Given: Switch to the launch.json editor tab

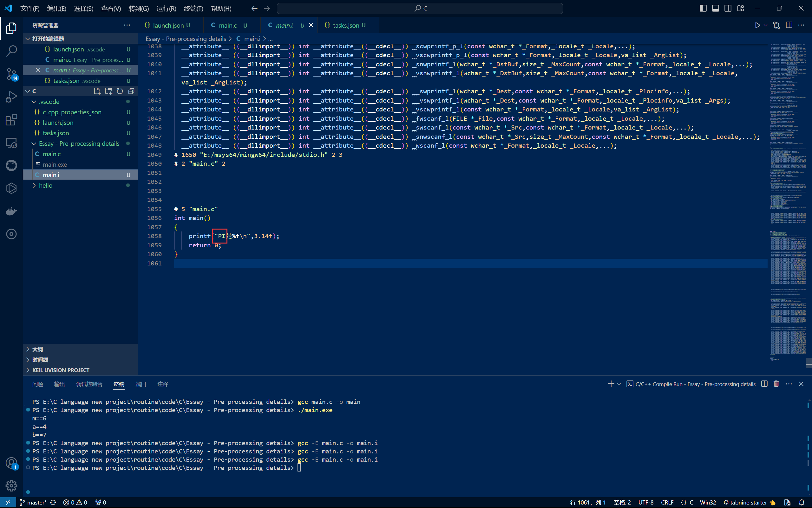Looking at the screenshot, I should click(168, 25).
